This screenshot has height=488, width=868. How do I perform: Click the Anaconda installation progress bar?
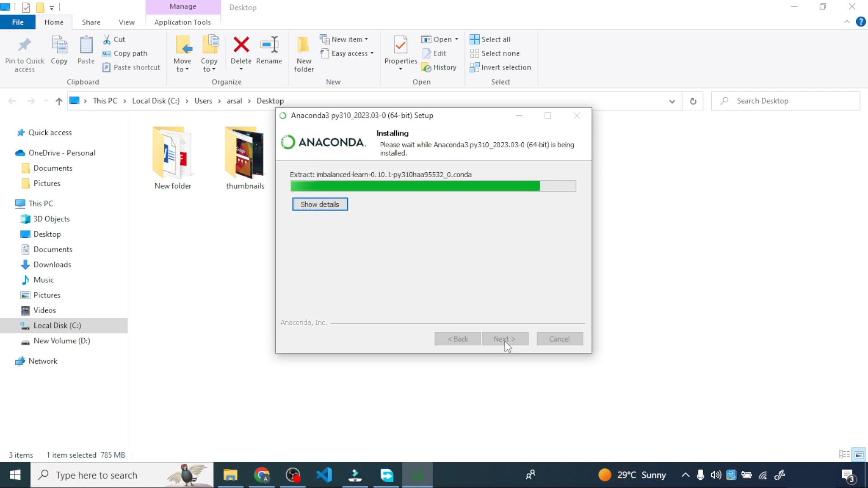(x=433, y=186)
